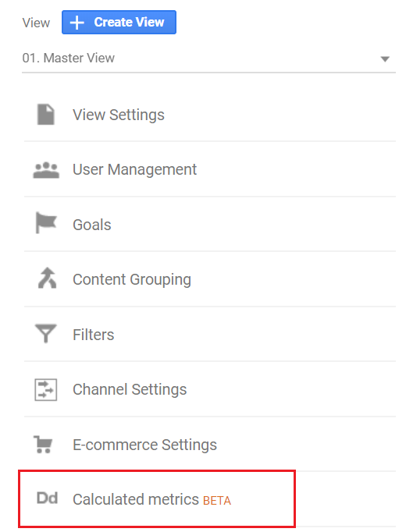Click the User Management people icon
The image size is (406, 532).
(46, 170)
